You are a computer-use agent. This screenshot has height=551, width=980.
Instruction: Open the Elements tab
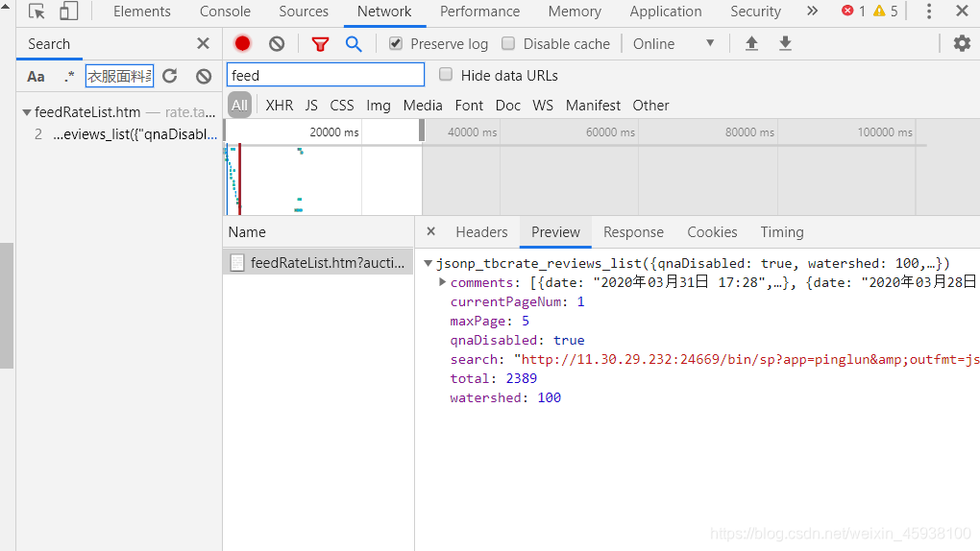[x=142, y=12]
